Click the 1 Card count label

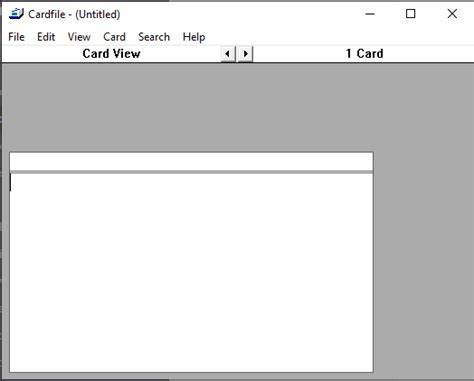pyautogui.click(x=364, y=54)
